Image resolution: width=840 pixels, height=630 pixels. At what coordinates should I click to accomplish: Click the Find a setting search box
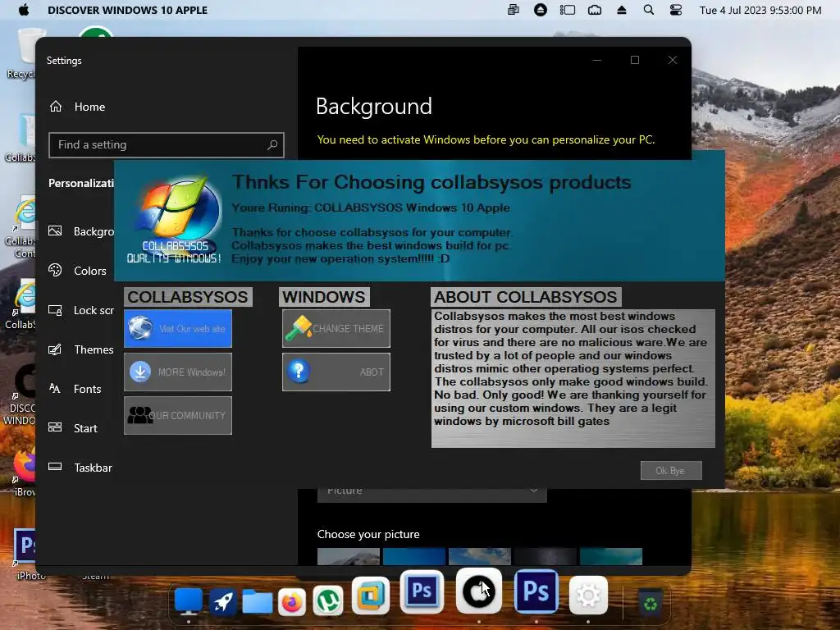166,144
